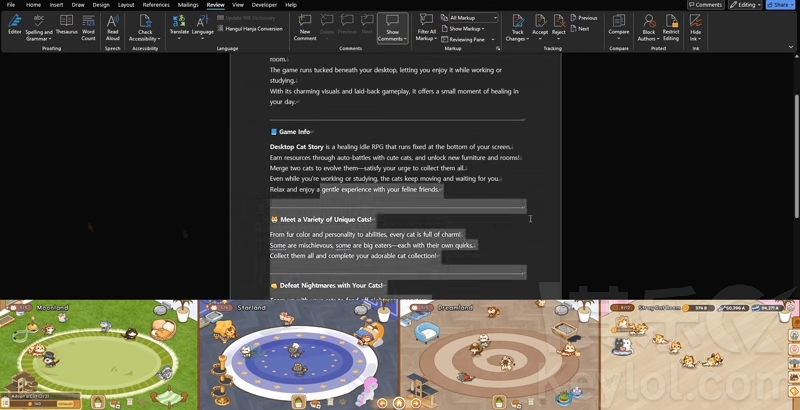Click the Restrict Editing icon

(x=671, y=25)
